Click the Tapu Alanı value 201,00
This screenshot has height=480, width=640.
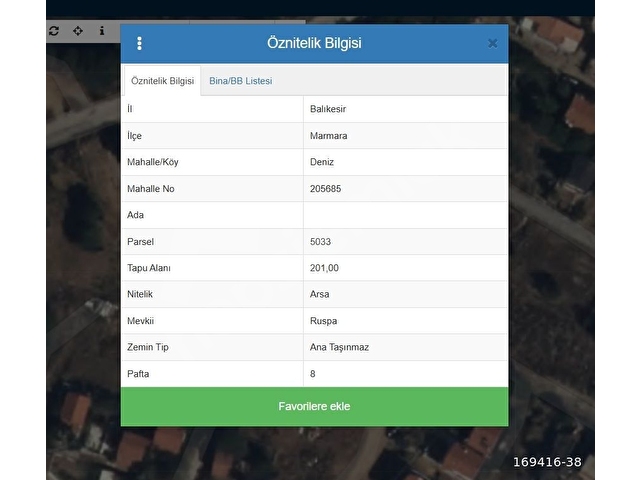pyautogui.click(x=324, y=268)
